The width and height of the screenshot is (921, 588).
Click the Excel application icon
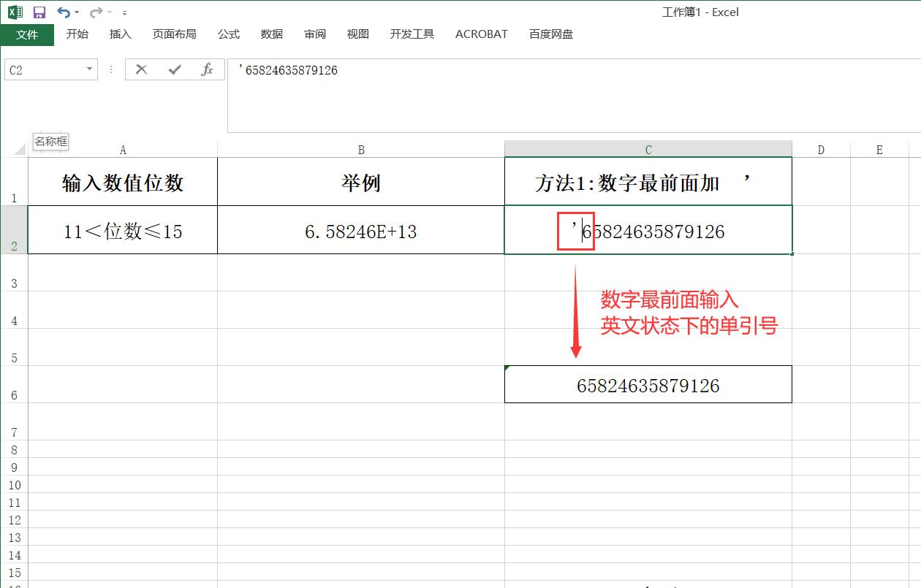(15, 12)
